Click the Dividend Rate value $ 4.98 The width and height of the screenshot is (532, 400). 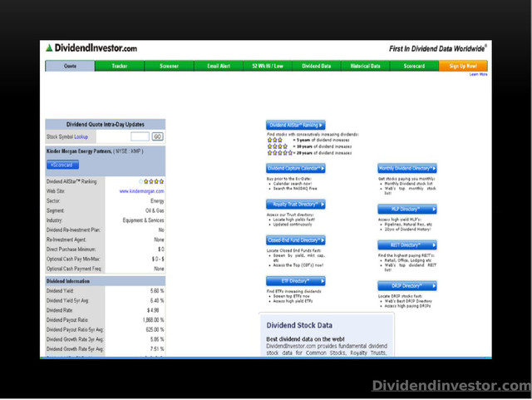(x=153, y=310)
